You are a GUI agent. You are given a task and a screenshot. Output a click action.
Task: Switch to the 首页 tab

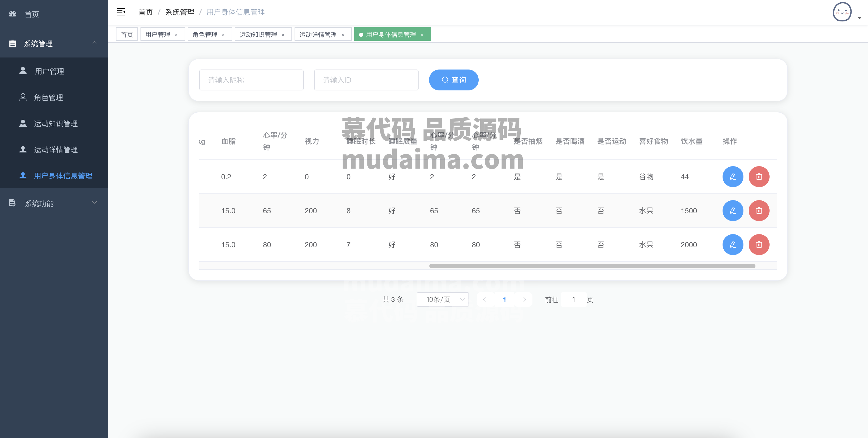(127, 34)
